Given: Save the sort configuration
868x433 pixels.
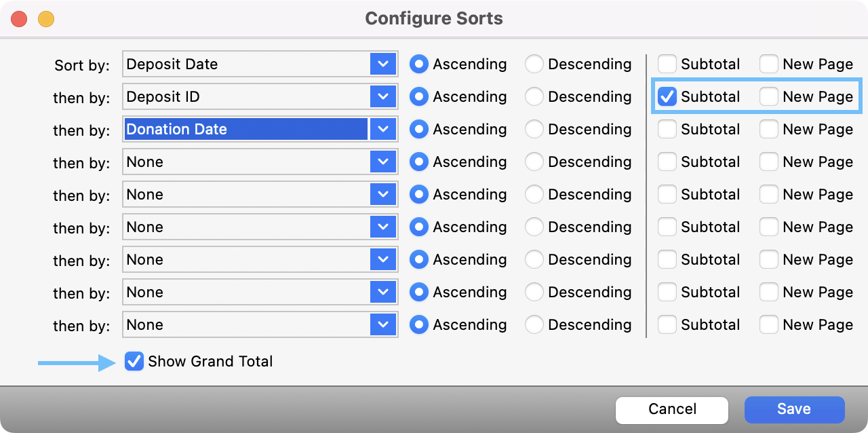Looking at the screenshot, I should pyautogui.click(x=794, y=409).
